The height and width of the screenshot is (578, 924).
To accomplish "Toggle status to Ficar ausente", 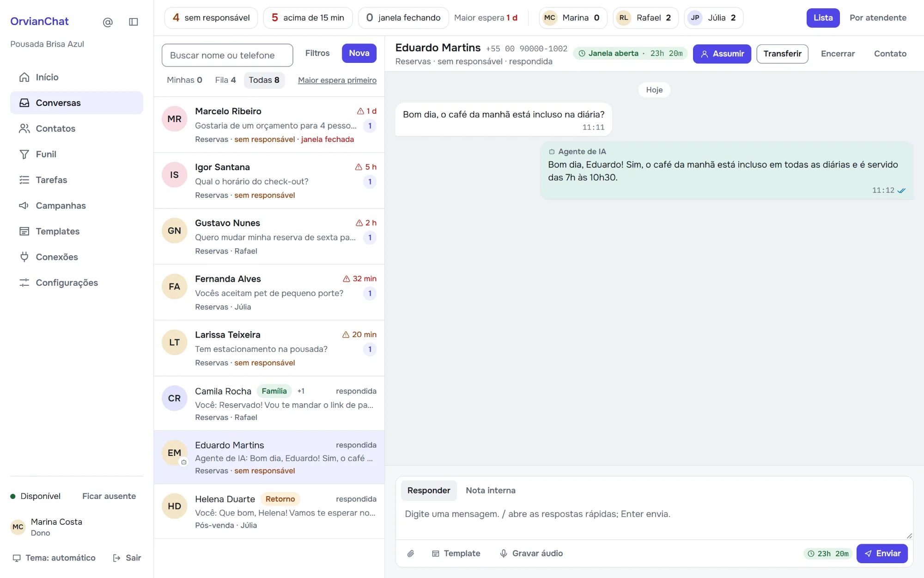I will (x=109, y=496).
